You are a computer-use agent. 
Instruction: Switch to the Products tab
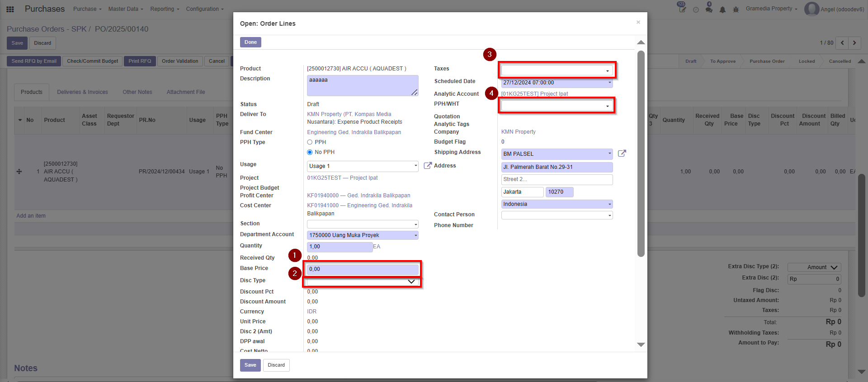pyautogui.click(x=32, y=92)
